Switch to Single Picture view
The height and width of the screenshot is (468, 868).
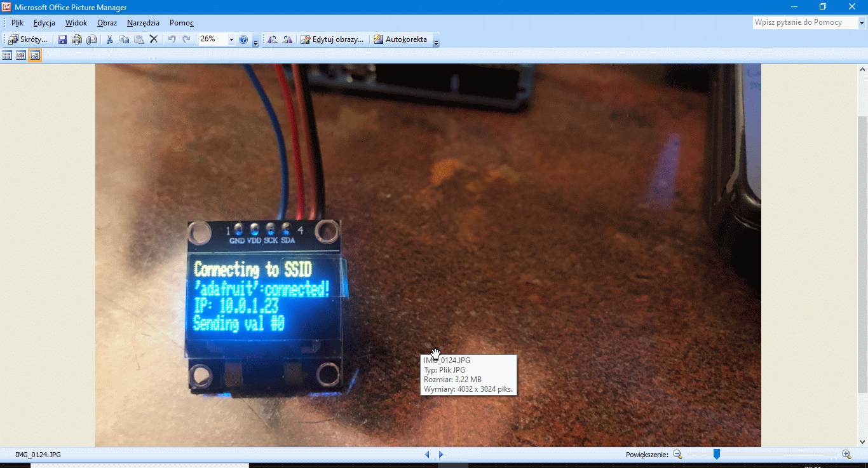[x=35, y=55]
